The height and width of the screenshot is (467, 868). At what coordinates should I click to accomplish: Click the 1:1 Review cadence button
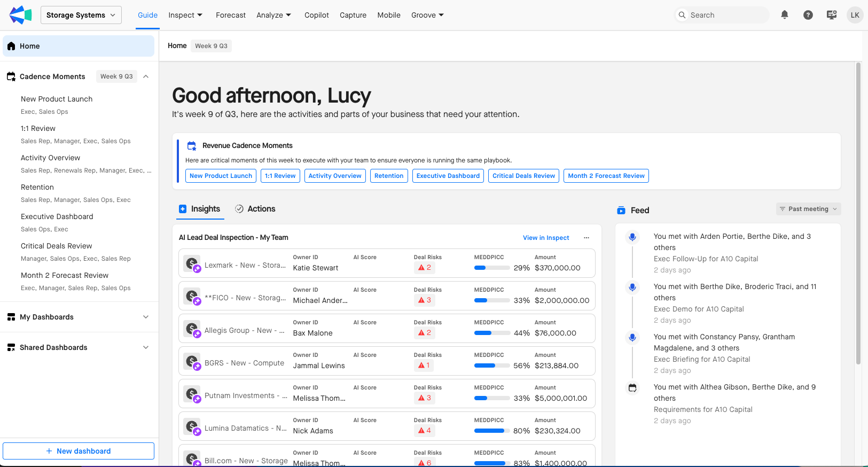[x=280, y=176]
